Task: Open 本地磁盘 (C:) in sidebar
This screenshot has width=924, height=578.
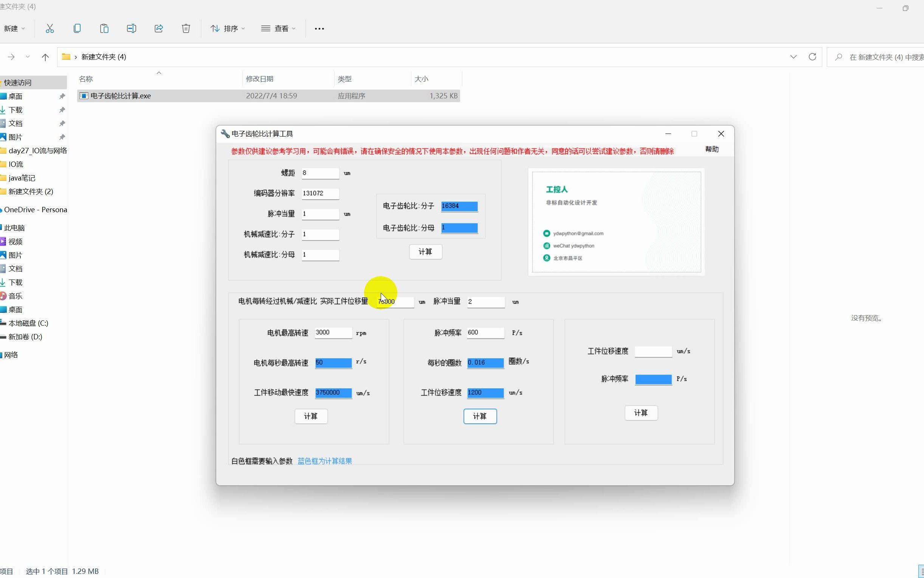Action: pos(28,323)
